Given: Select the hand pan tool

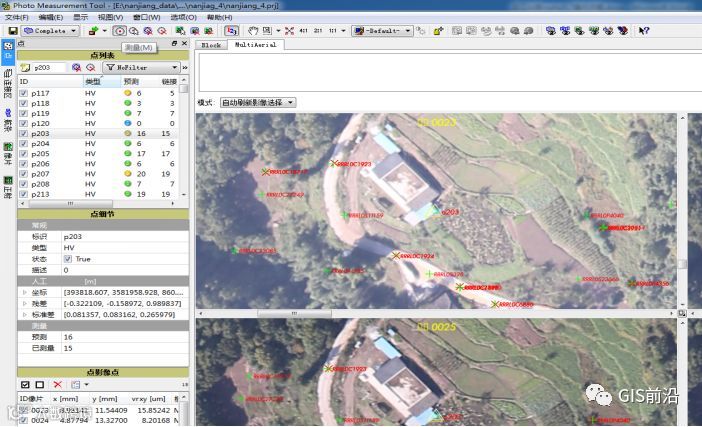Looking at the screenshot, I should click(253, 31).
